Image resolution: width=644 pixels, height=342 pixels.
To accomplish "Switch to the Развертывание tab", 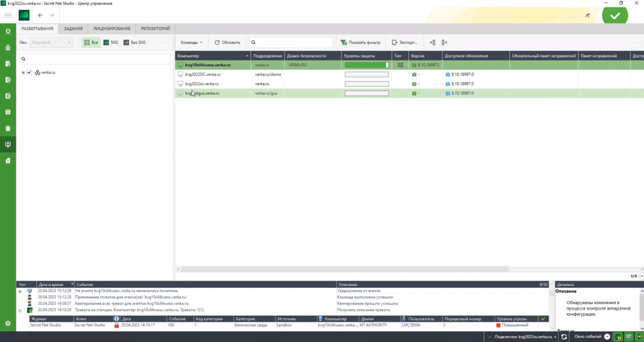I will 38,29.
